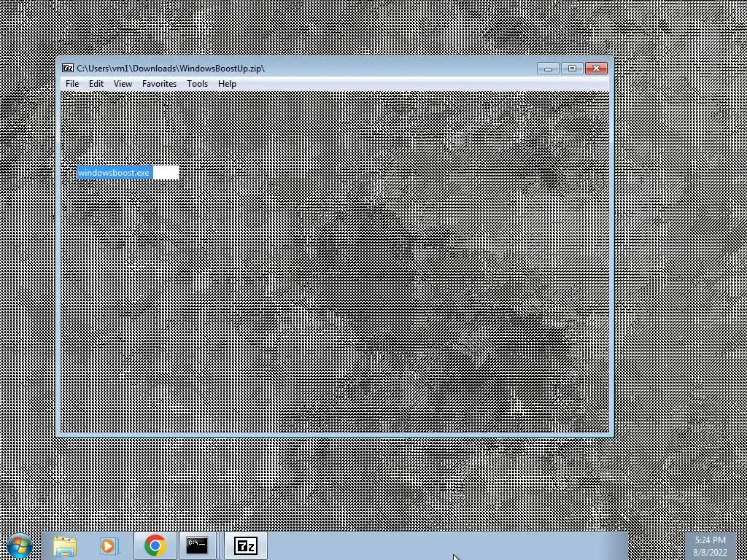Open the File menu

coord(72,84)
